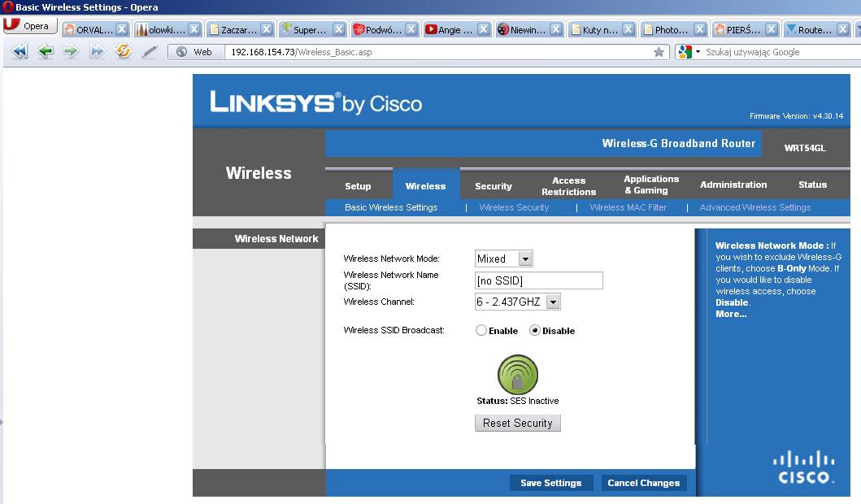Select Disable for Wireless SSID Broadcast

coord(535,331)
